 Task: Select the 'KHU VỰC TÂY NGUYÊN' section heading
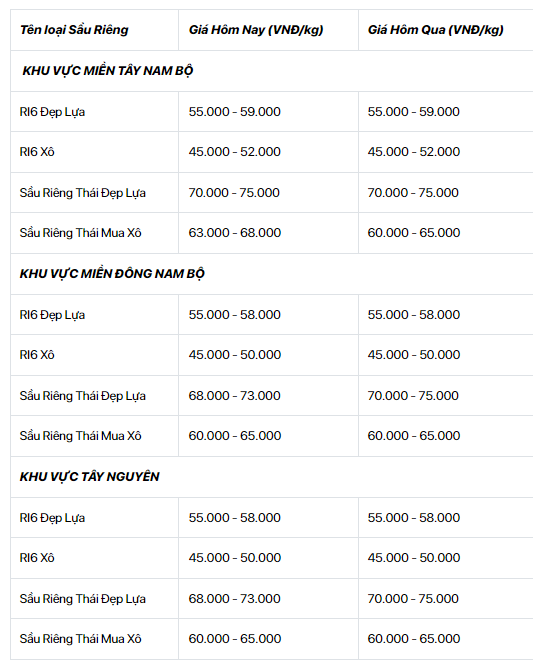point(90,477)
